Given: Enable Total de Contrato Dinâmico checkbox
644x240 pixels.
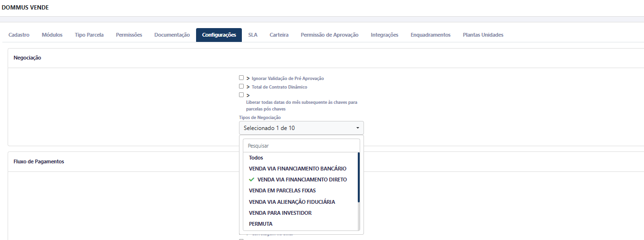Looking at the screenshot, I should (241, 87).
